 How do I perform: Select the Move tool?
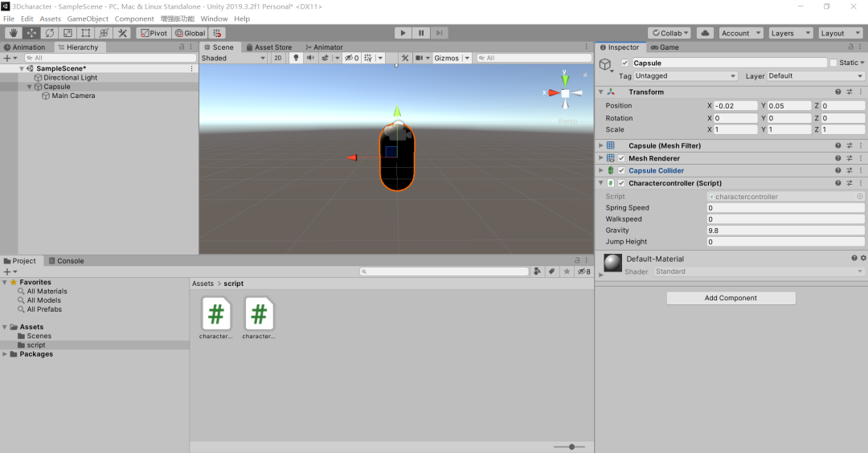[x=31, y=33]
